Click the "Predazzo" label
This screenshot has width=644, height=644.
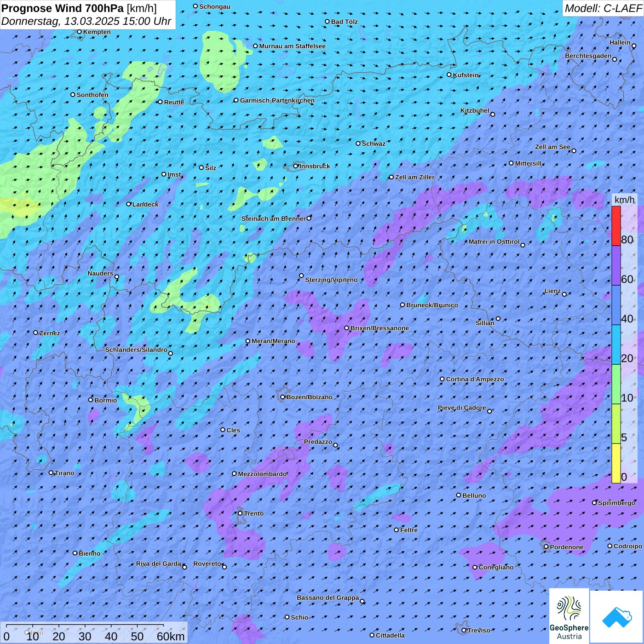(318, 442)
